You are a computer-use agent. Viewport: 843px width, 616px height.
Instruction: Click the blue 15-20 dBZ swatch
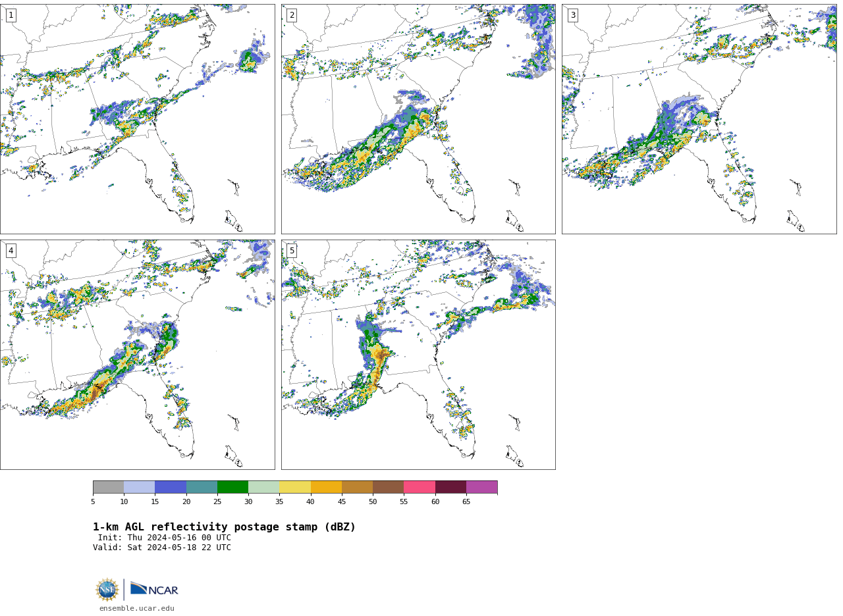point(171,487)
